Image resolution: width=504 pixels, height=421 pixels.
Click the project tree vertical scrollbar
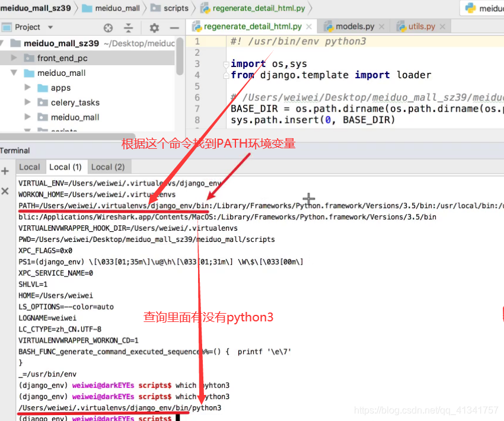point(180,57)
